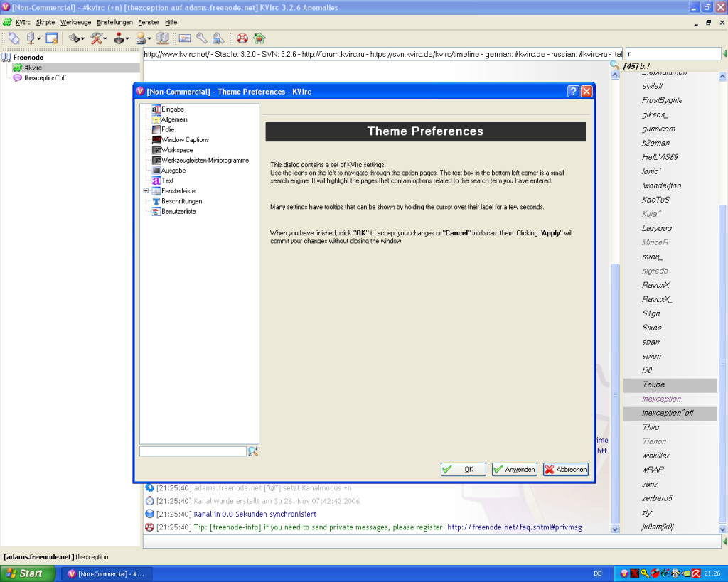Image resolution: width=728 pixels, height=582 pixels.
Task: Click the KVIrc taskbar button
Action: click(x=107, y=574)
